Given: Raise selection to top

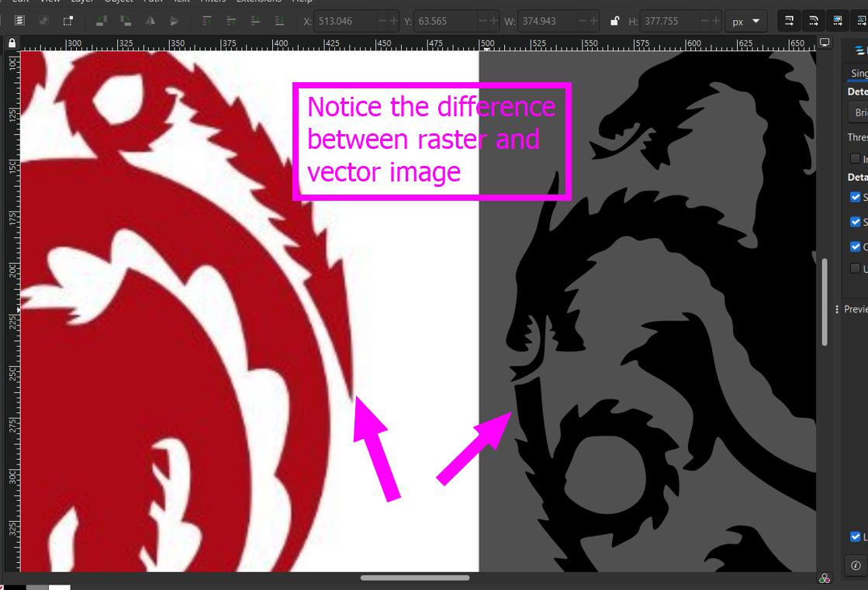Looking at the screenshot, I should point(207,21).
